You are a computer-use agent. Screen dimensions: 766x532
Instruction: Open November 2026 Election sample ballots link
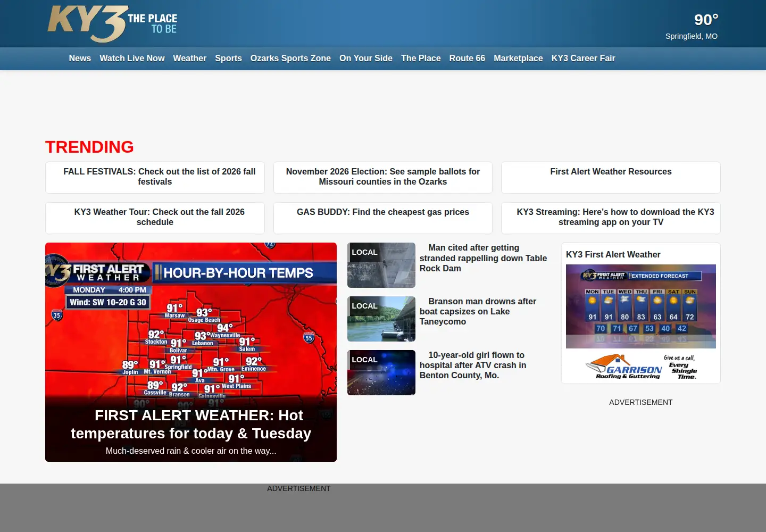pos(383,177)
